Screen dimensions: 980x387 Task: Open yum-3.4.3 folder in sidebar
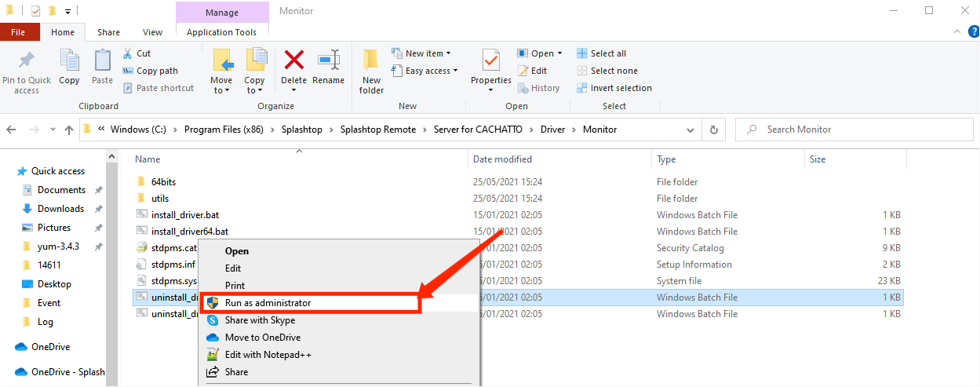tap(58, 246)
